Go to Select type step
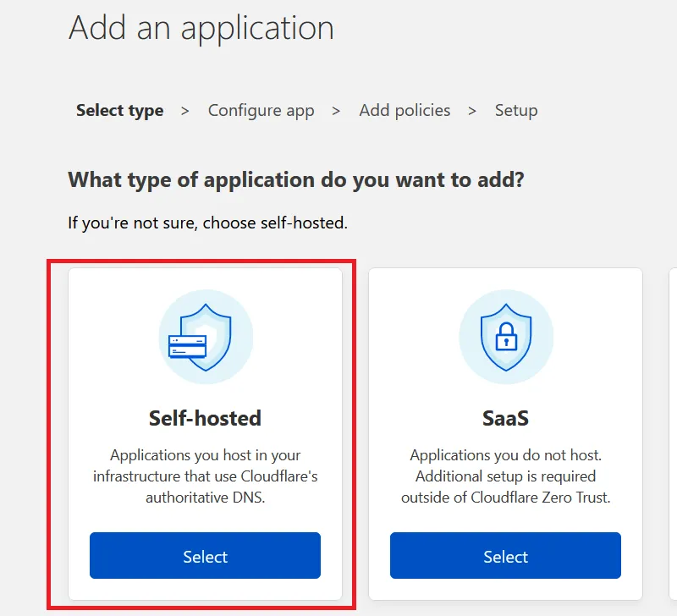Screen dimensions: 677x616 [120, 111]
